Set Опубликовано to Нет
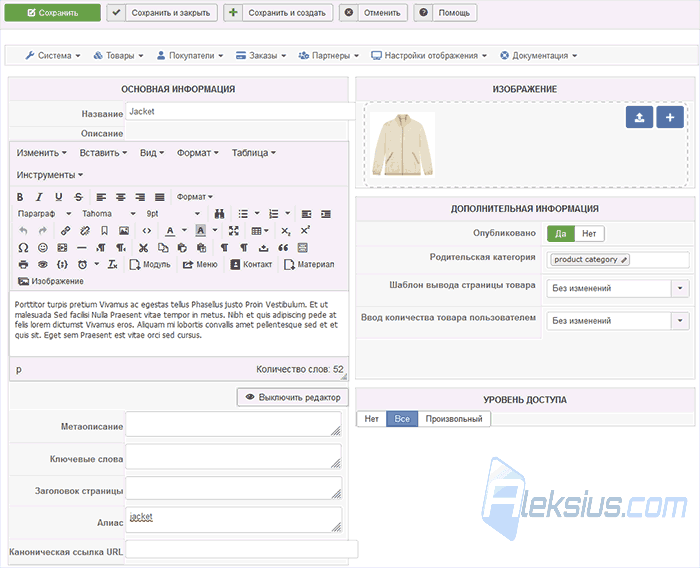 coord(589,234)
